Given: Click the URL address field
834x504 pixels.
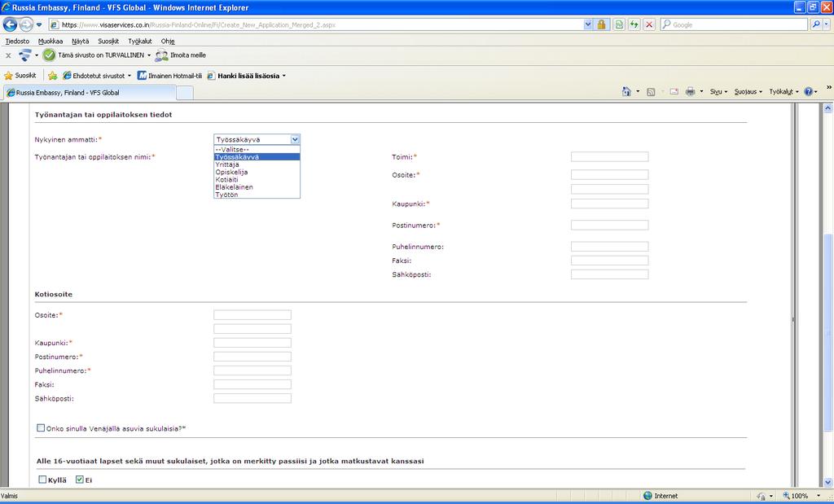Looking at the screenshot, I should 321,24.
